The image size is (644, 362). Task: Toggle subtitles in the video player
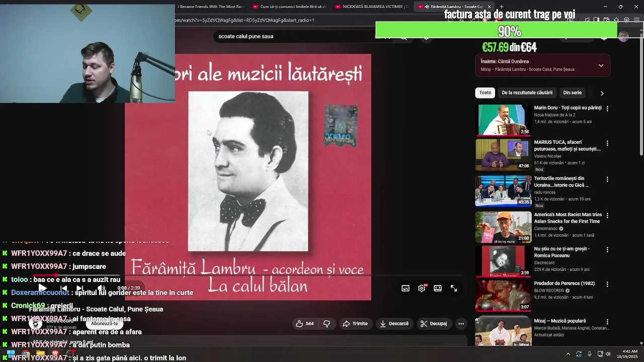406,288
